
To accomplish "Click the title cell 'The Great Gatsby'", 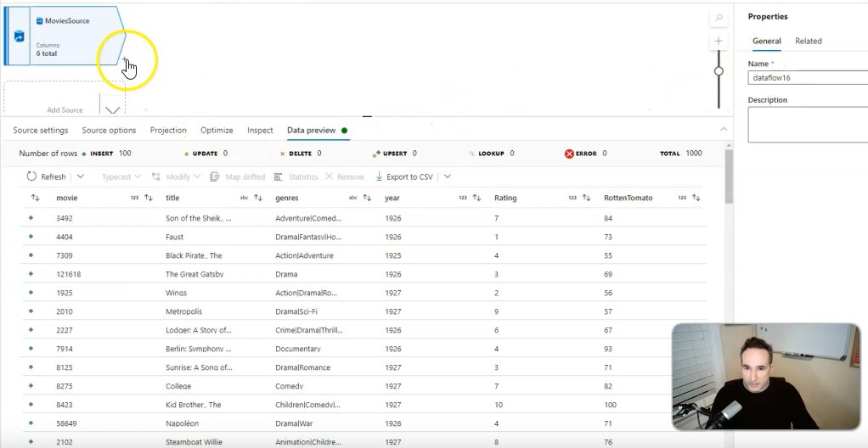I will (x=194, y=274).
